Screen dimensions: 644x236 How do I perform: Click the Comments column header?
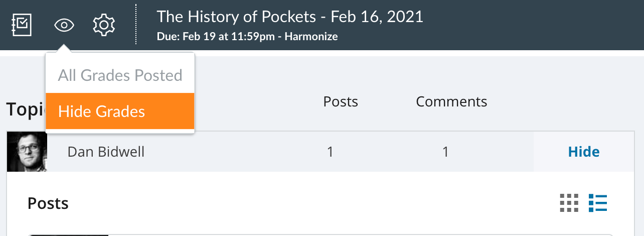(x=451, y=101)
